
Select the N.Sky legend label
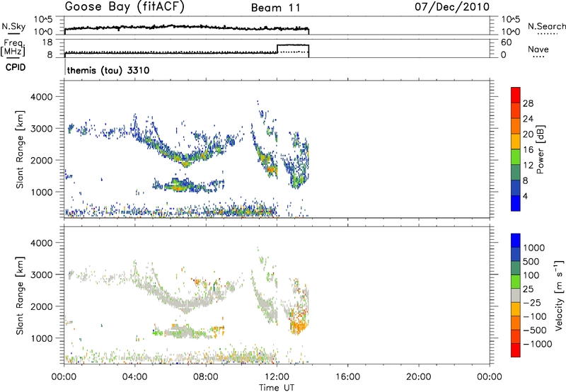[13, 26]
